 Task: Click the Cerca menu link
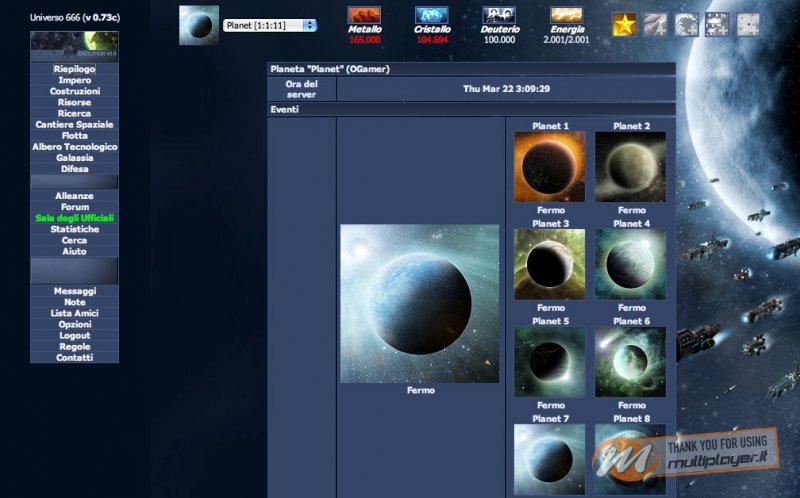[74, 240]
